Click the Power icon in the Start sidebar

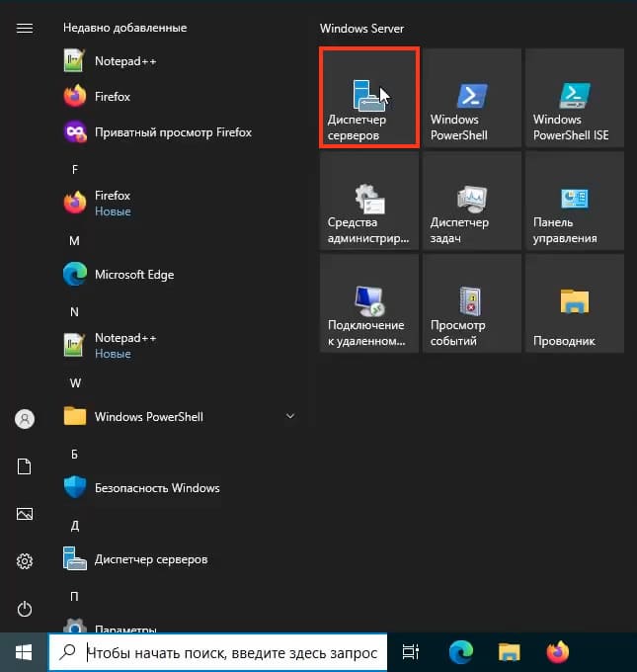pyautogui.click(x=25, y=609)
